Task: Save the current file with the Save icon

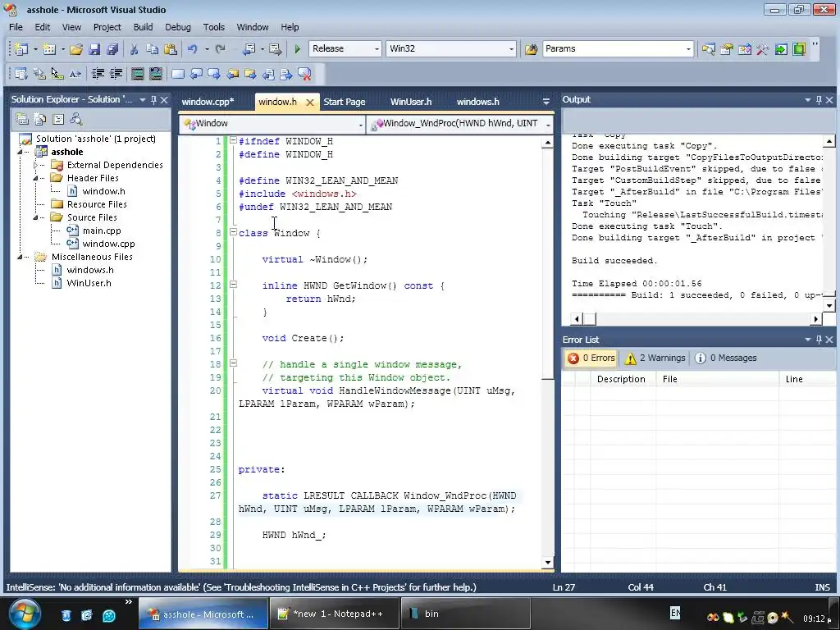Action: point(94,48)
